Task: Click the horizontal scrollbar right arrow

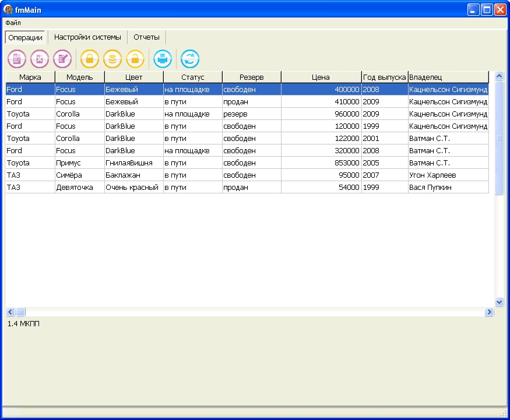Action: (x=489, y=312)
